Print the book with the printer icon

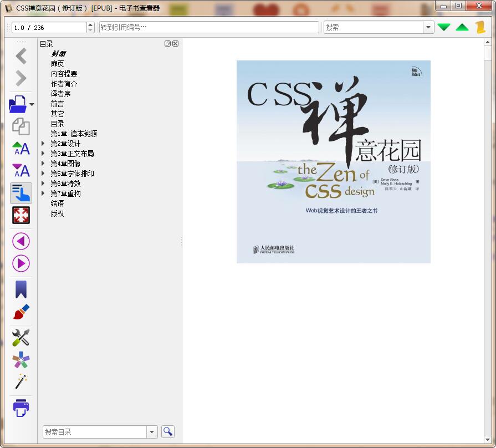pyautogui.click(x=21, y=408)
